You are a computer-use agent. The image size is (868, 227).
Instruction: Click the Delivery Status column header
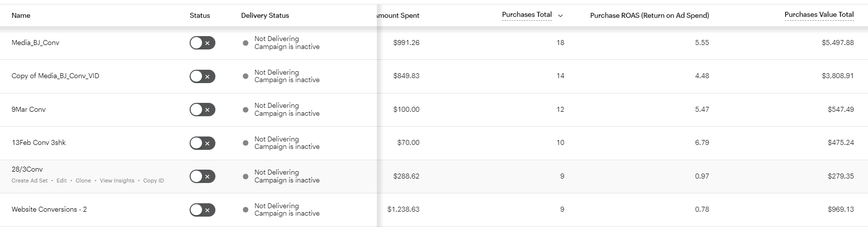point(265,15)
